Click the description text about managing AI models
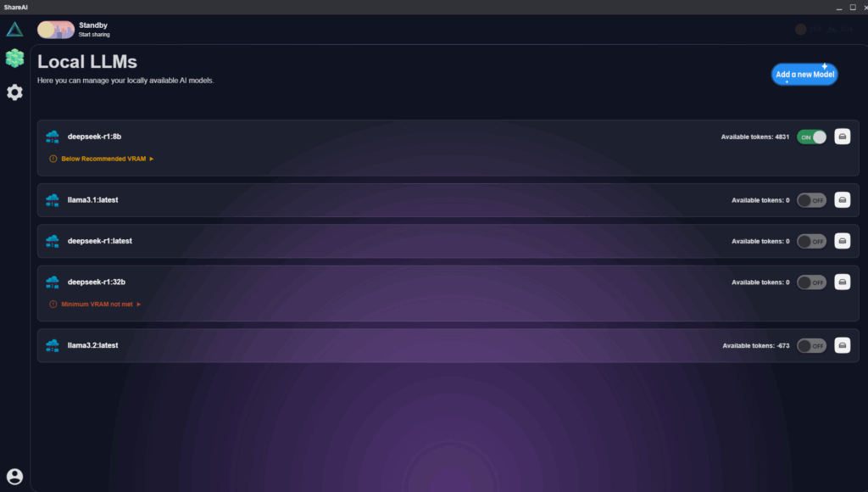The height and width of the screenshot is (492, 868). [x=125, y=81]
